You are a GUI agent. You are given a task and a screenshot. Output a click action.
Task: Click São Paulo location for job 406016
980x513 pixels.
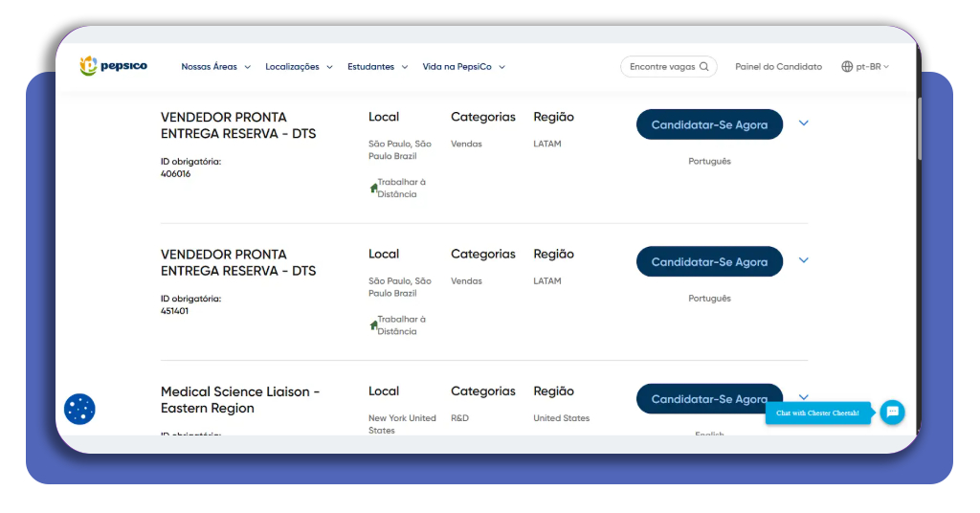click(x=400, y=150)
